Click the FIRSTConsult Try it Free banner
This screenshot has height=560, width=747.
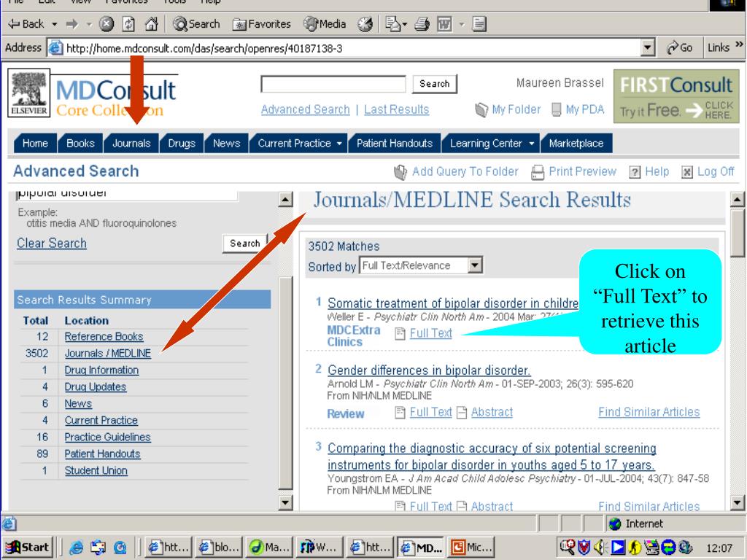[x=676, y=96]
